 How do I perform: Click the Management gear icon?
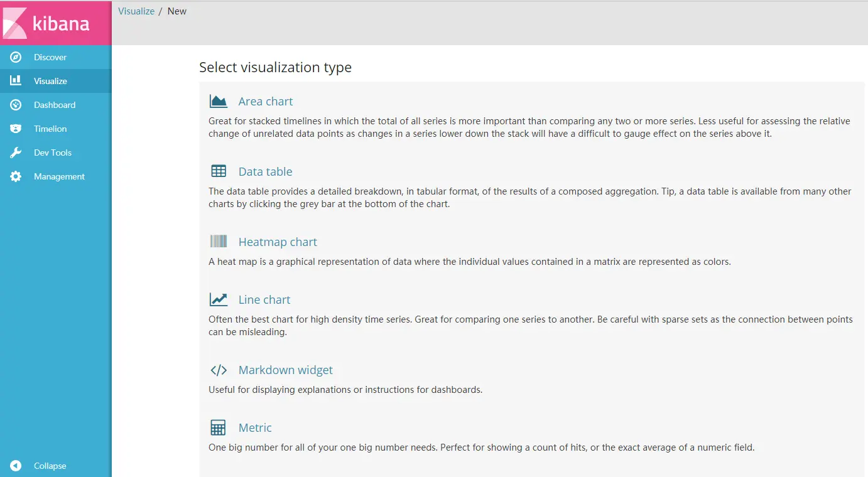[16, 176]
